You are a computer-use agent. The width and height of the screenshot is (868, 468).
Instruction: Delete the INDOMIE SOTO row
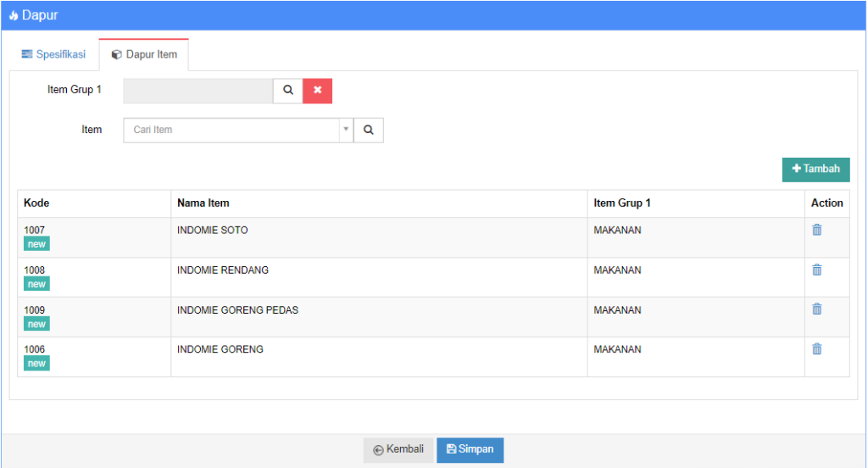[817, 230]
